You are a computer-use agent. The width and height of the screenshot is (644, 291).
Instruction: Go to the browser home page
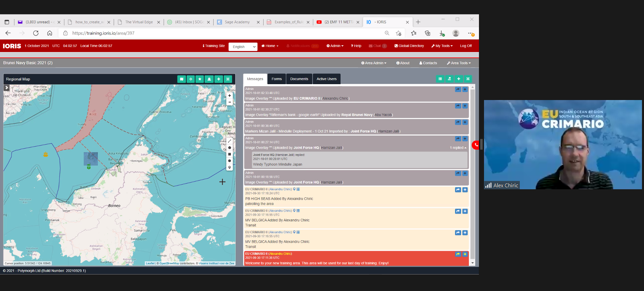tap(50, 33)
